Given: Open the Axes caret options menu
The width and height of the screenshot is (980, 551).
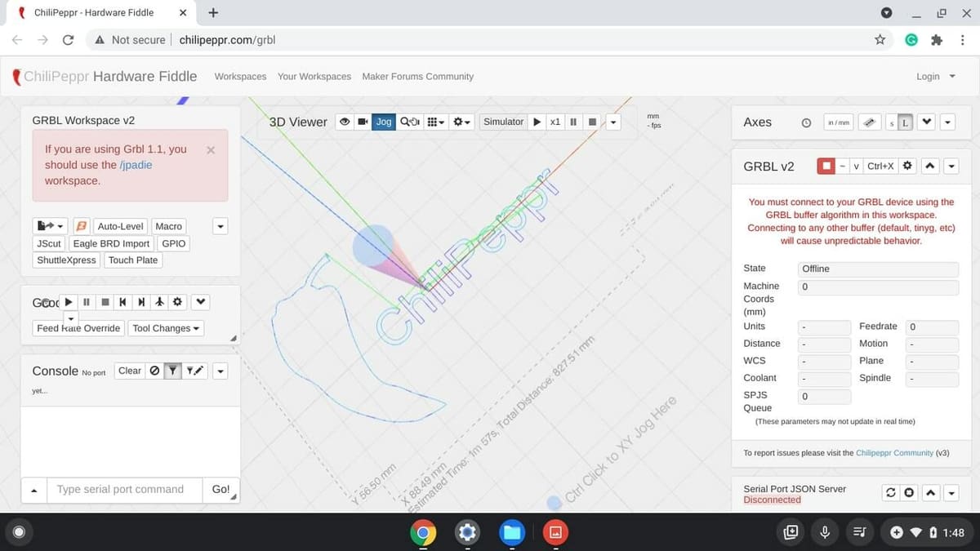Looking at the screenshot, I should [947, 122].
